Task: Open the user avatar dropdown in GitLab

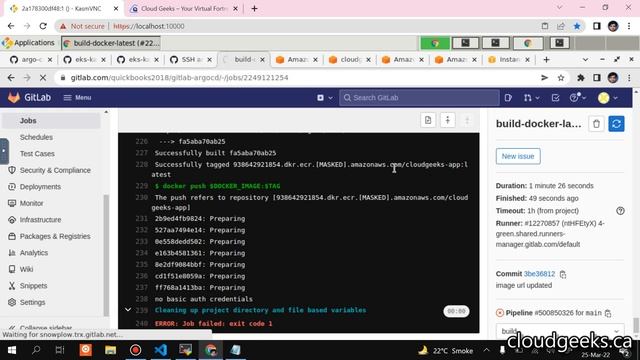Action: click(x=608, y=98)
